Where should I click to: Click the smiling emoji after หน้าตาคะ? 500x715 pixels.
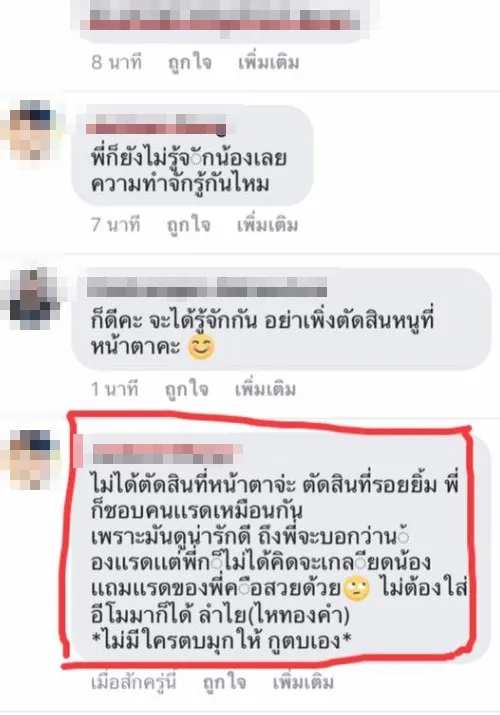coord(201,347)
